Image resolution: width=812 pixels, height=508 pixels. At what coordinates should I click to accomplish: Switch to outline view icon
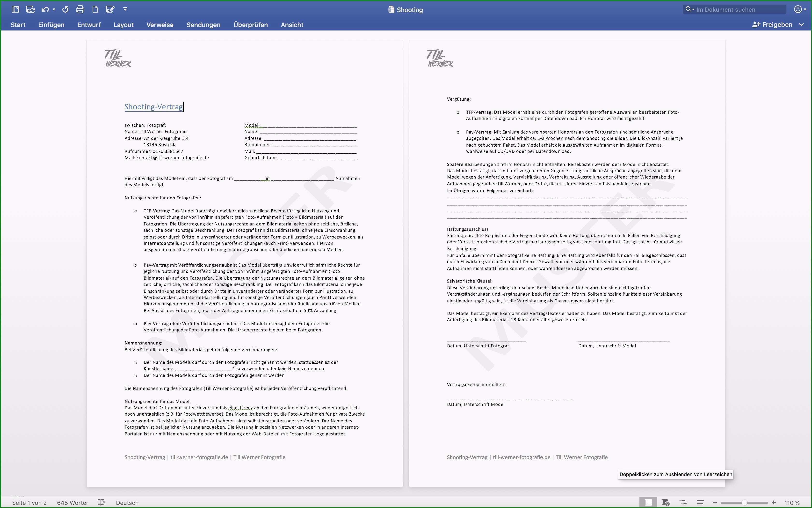click(683, 503)
